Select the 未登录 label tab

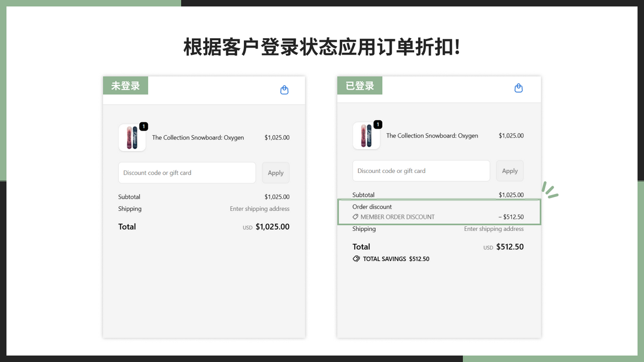coord(125,85)
